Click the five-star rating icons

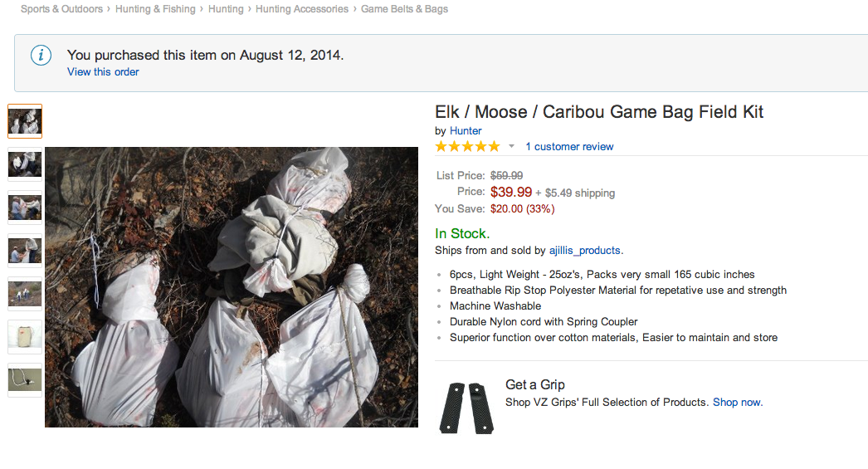(x=467, y=147)
